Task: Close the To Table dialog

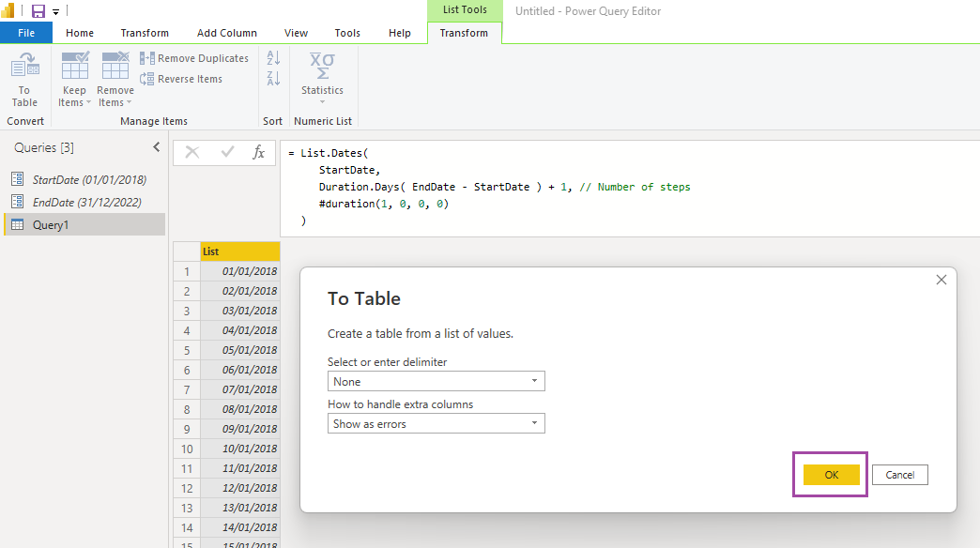Action: tap(942, 280)
